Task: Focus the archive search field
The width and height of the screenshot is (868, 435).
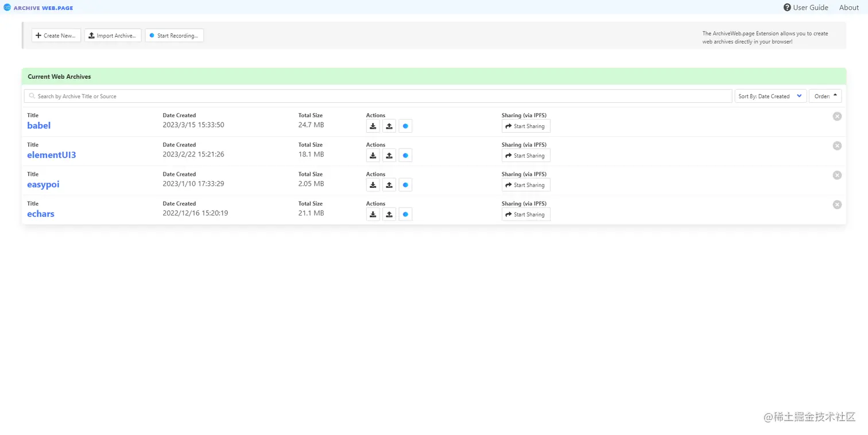Action: click(x=378, y=96)
